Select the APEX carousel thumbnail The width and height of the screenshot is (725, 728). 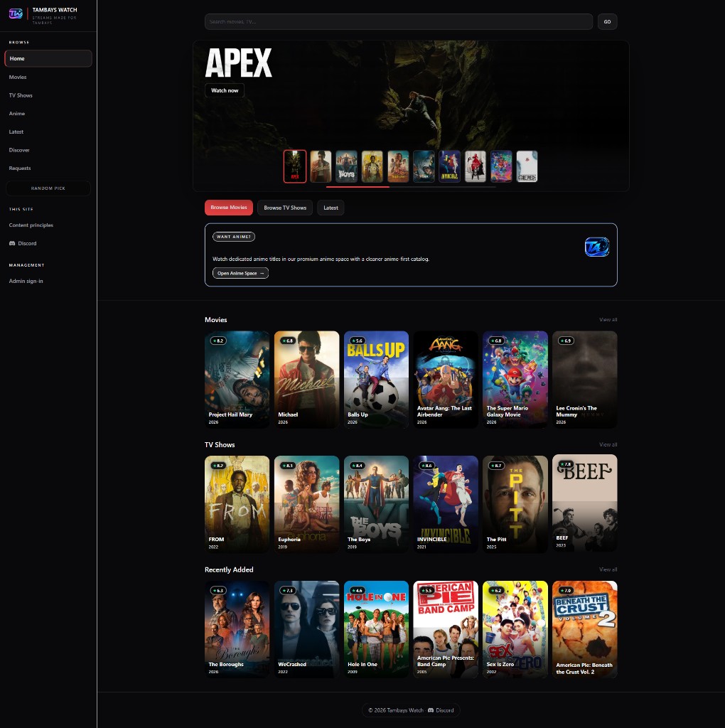tap(295, 166)
